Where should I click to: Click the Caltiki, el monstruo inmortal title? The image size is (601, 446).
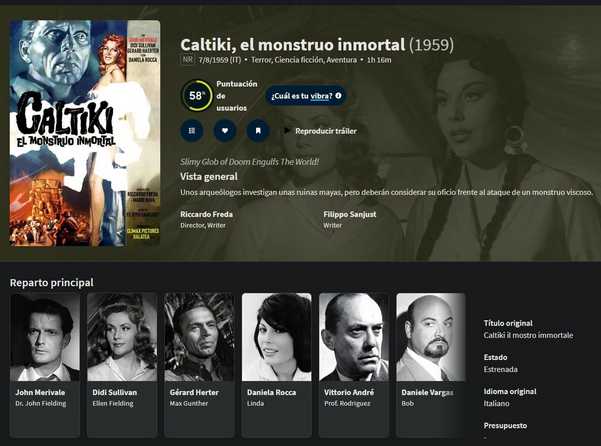tap(292, 45)
